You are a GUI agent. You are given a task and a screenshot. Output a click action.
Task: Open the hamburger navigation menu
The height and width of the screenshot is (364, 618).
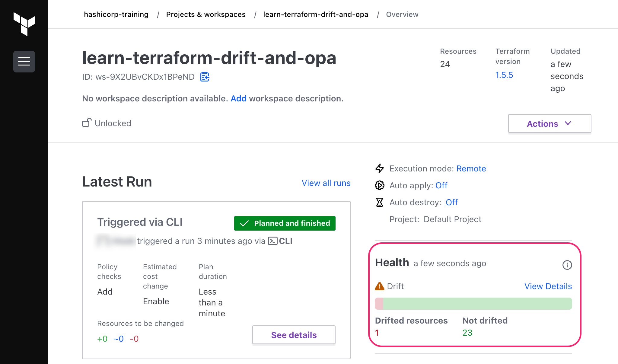pyautogui.click(x=24, y=62)
